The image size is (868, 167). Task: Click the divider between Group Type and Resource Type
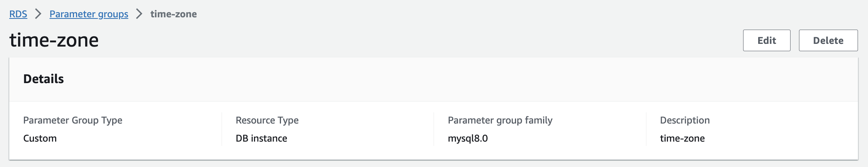[x=222, y=129]
